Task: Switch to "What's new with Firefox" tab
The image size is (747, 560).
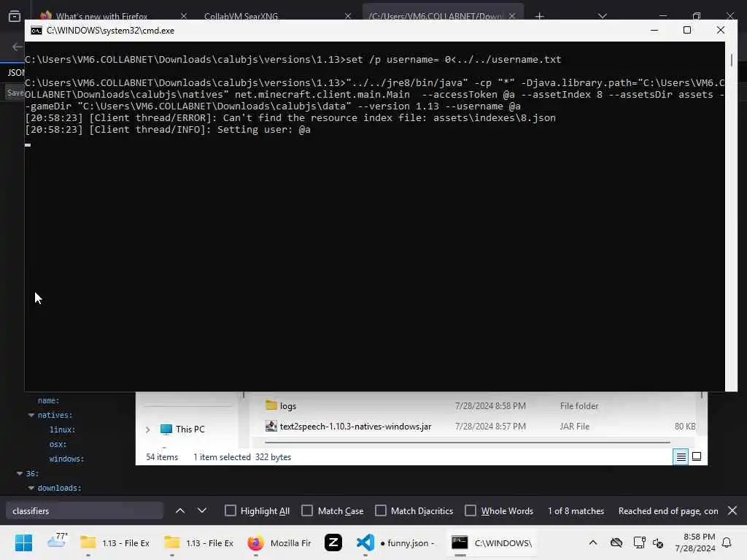Action: click(101, 16)
